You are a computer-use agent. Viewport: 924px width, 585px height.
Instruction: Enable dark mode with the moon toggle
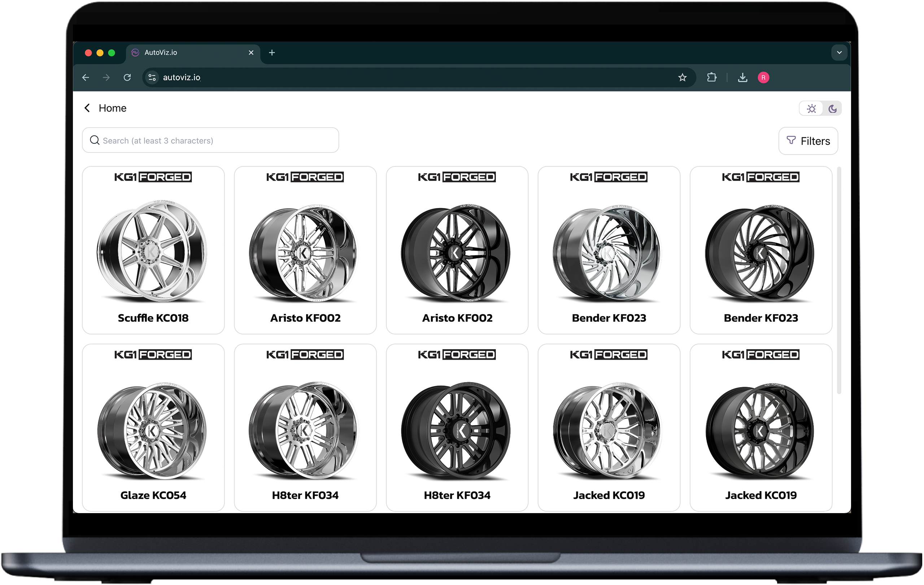[832, 108]
